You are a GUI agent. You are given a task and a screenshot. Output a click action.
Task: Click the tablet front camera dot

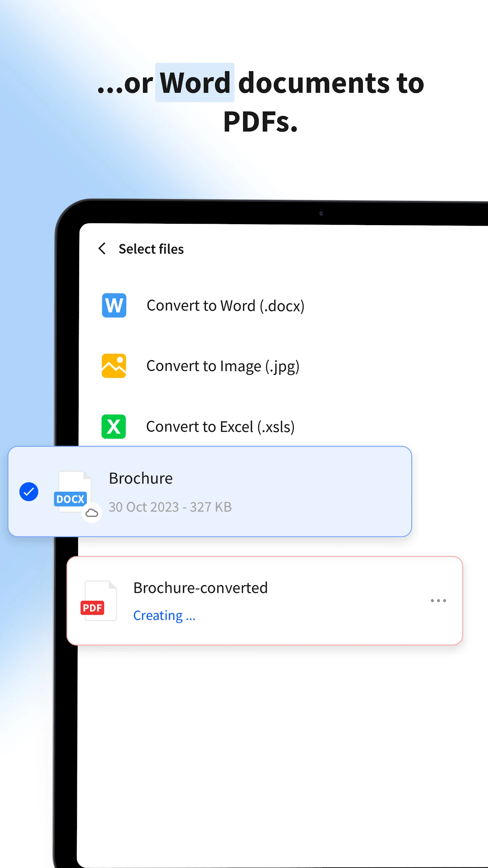(321, 213)
